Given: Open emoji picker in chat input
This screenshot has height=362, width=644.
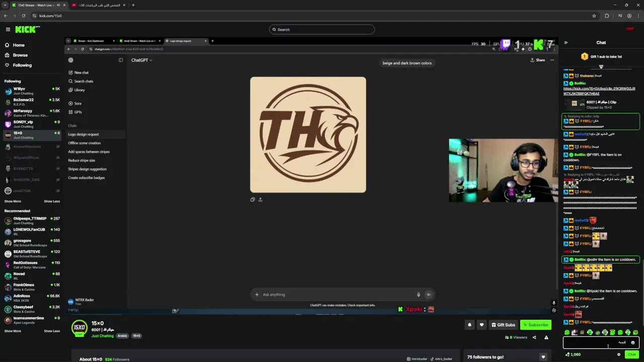Looking at the screenshot, I should click(x=633, y=343).
